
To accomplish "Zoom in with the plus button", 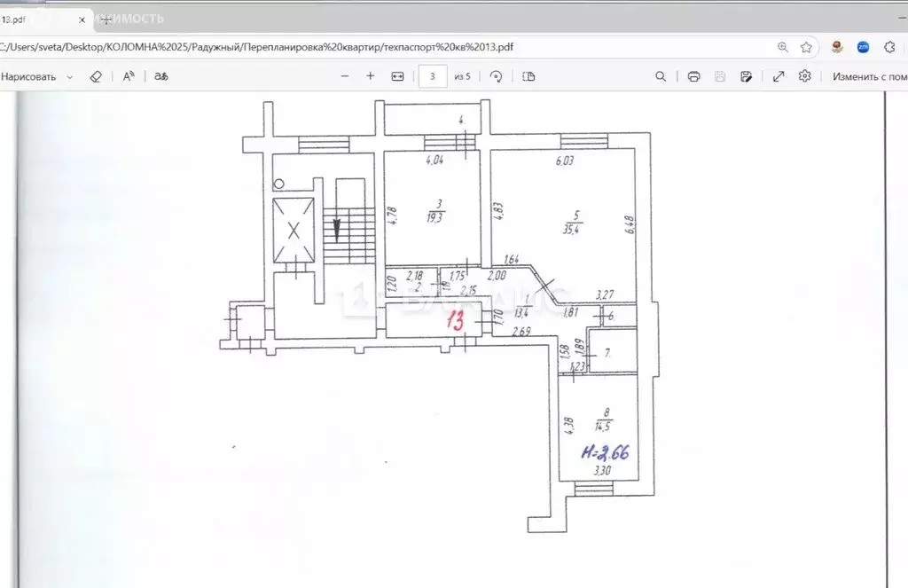I will 371,76.
